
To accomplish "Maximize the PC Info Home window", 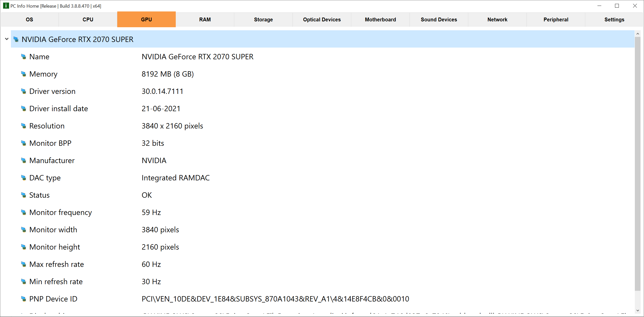I will coord(617,6).
